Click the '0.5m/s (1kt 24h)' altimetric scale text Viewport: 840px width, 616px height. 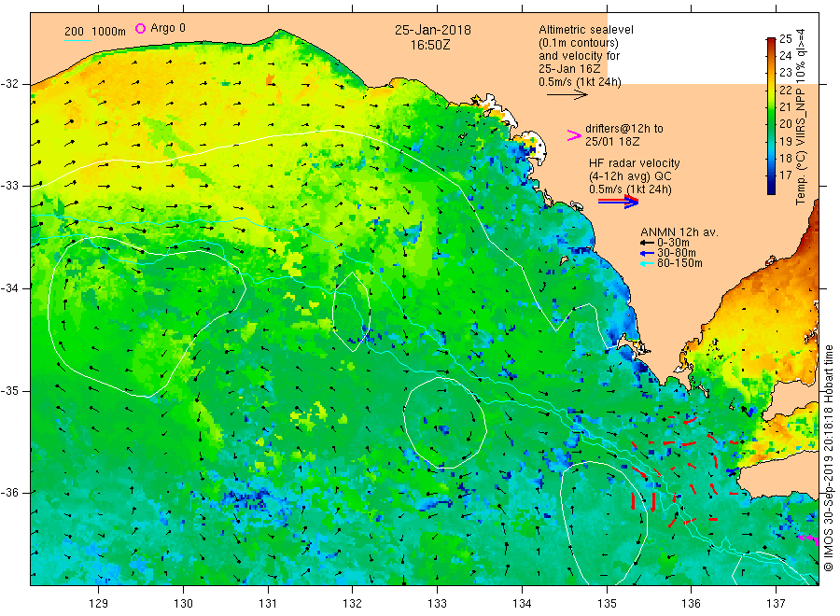581,82
